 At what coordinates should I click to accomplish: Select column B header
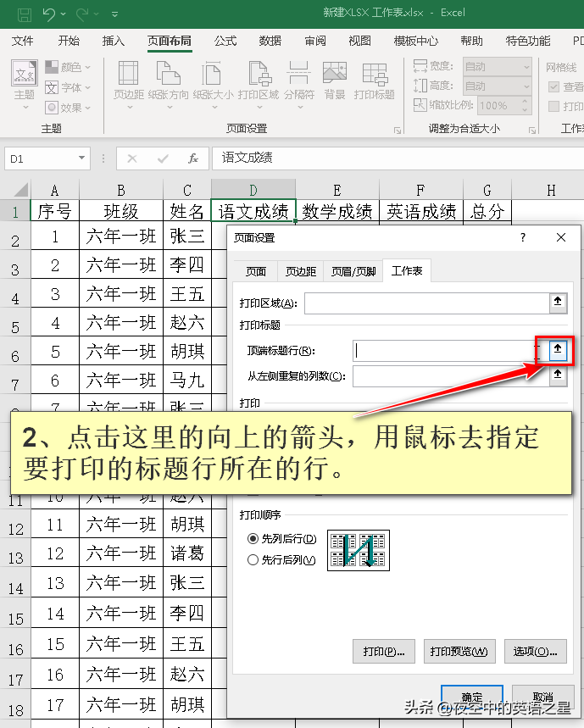[x=121, y=190]
